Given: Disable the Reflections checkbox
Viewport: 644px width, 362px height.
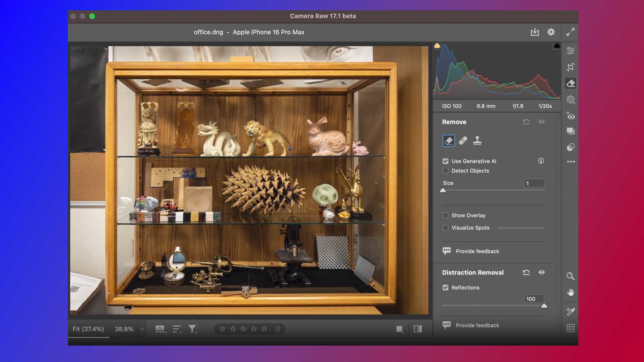Looking at the screenshot, I should point(445,287).
